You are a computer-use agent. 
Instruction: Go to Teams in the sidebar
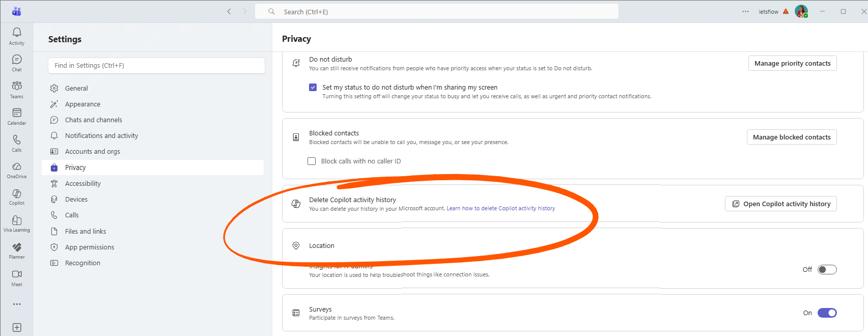17,89
